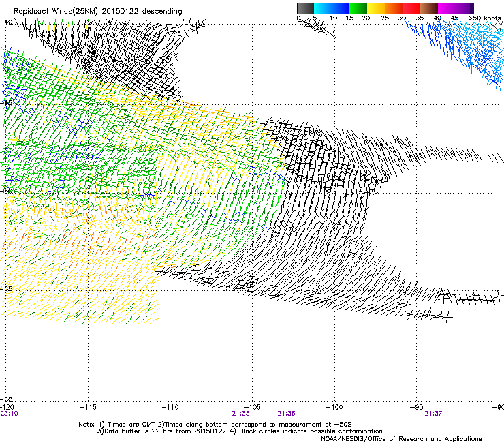The width and height of the screenshot is (504, 443).
Task: Select the magenta 40-45 knots legend swatch
Action: tap(447, 8)
